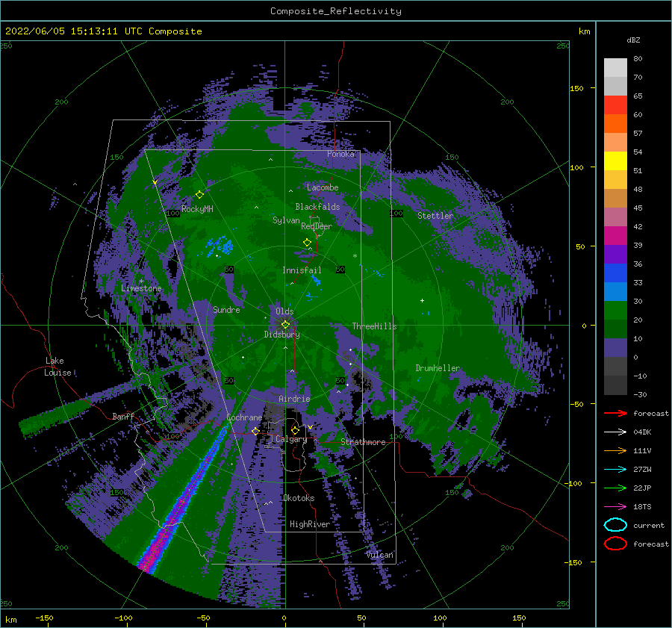Click the Limestone label
The width and height of the screenshot is (672, 628).
point(141,288)
